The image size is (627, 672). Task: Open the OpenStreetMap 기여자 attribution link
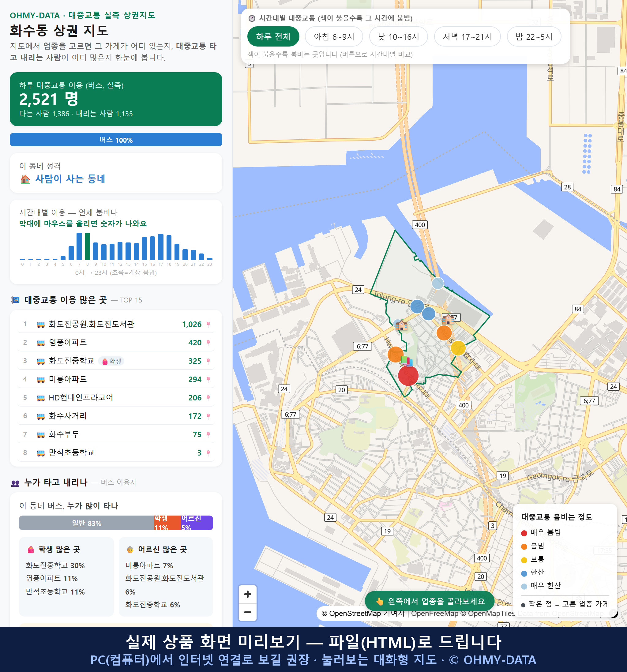coord(363,613)
